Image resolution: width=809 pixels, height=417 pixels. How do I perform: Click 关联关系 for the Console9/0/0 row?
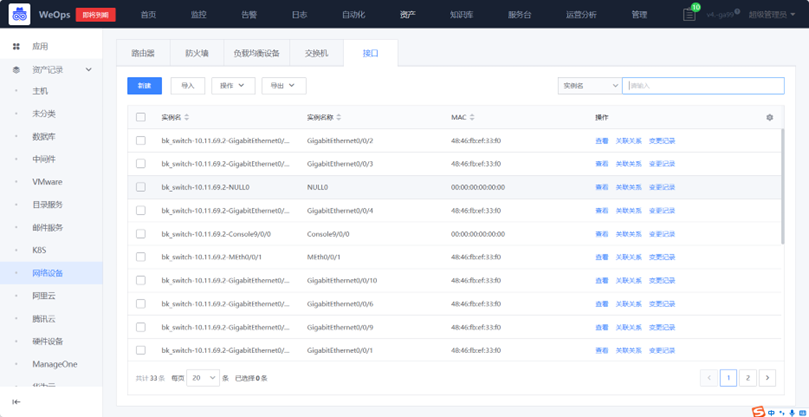(628, 234)
